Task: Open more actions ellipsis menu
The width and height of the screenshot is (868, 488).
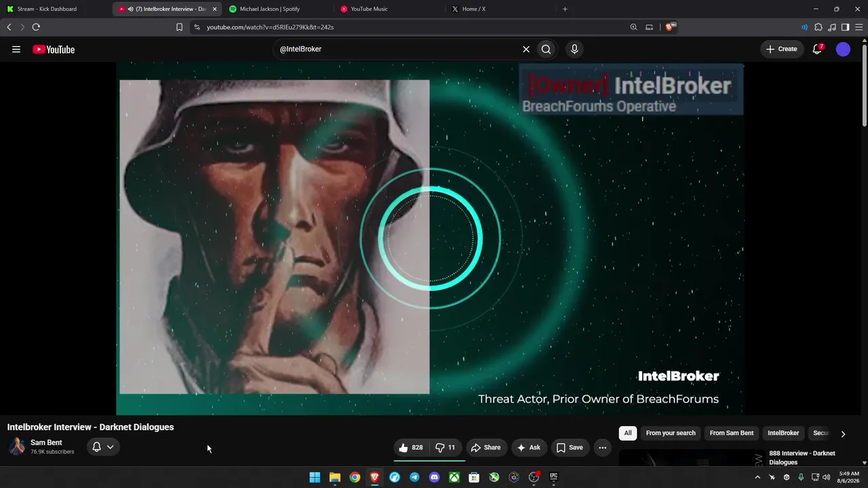Action: 602,447
